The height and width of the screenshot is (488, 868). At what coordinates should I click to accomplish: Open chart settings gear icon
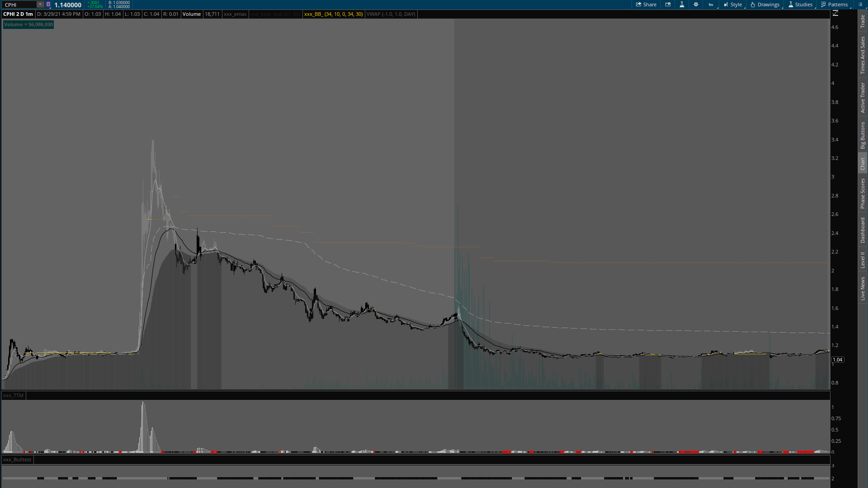coord(696,5)
